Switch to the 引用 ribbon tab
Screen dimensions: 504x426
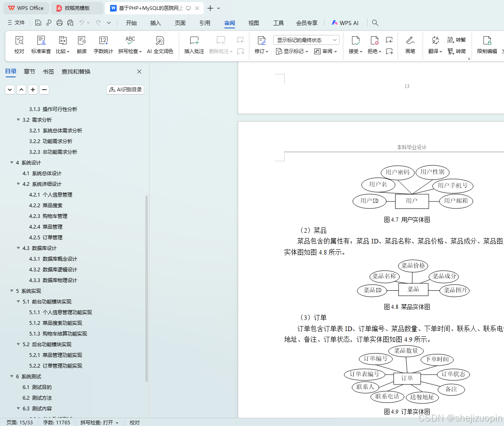click(x=205, y=23)
